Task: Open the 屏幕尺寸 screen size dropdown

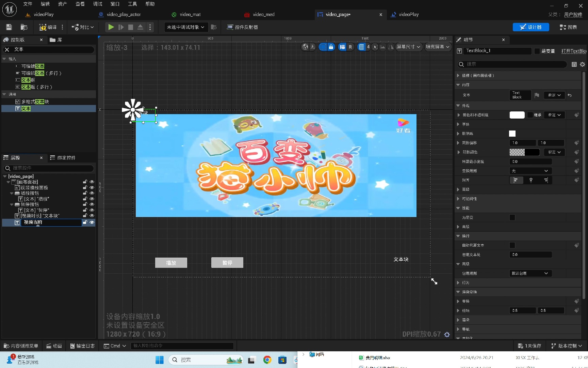Action: [x=408, y=47]
